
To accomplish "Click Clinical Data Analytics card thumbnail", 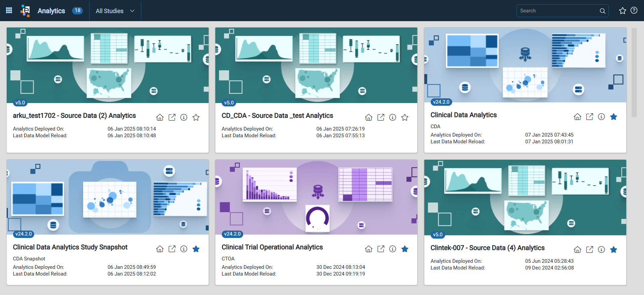I will point(525,65).
